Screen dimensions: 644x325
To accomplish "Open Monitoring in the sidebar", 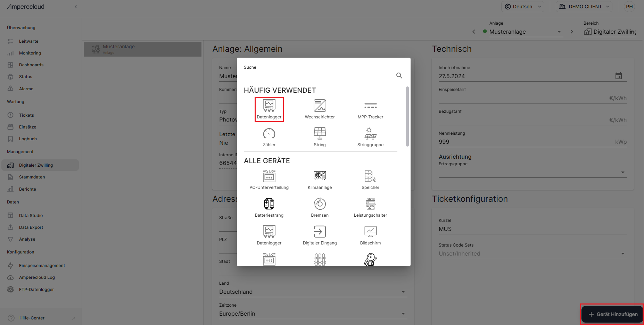I will [30, 53].
